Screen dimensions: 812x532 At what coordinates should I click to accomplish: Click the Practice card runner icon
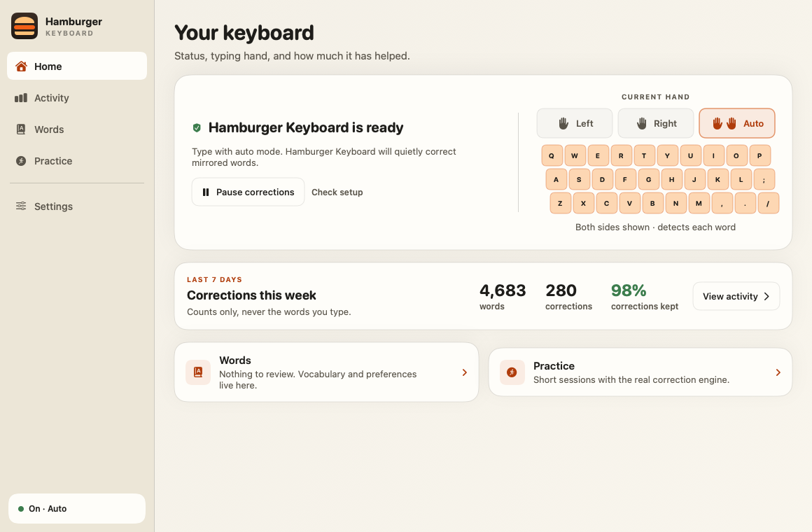(x=512, y=372)
